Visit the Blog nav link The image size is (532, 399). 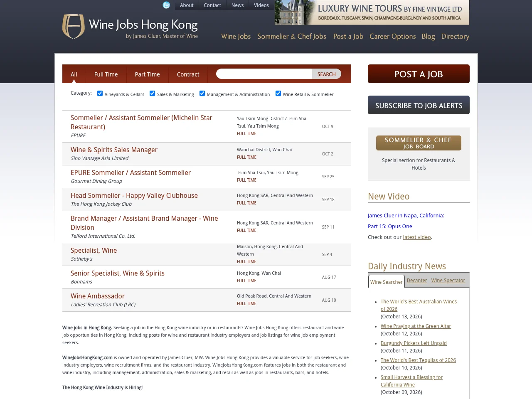(x=429, y=37)
